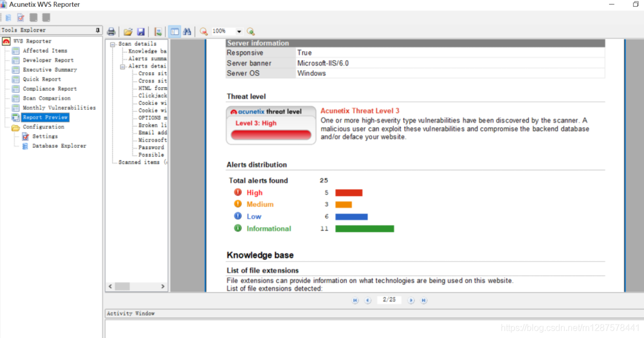Go to first report page
Screen dimensions: 644x338
tap(355, 300)
